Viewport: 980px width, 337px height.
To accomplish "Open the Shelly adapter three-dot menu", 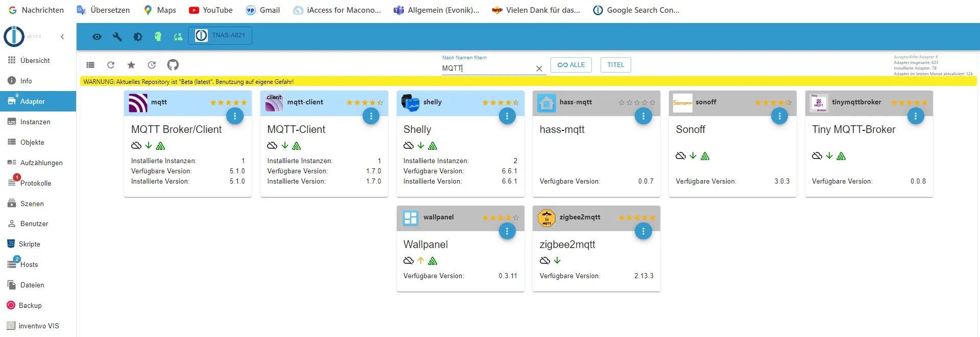I will tap(507, 116).
